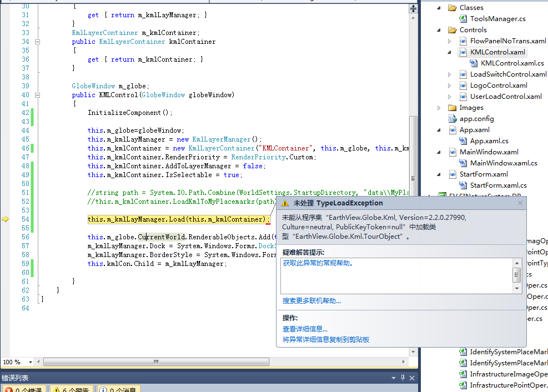Click the 未处理 TypeLoadException dialog title
Viewport: 548px width, 392px height.
(338, 203)
